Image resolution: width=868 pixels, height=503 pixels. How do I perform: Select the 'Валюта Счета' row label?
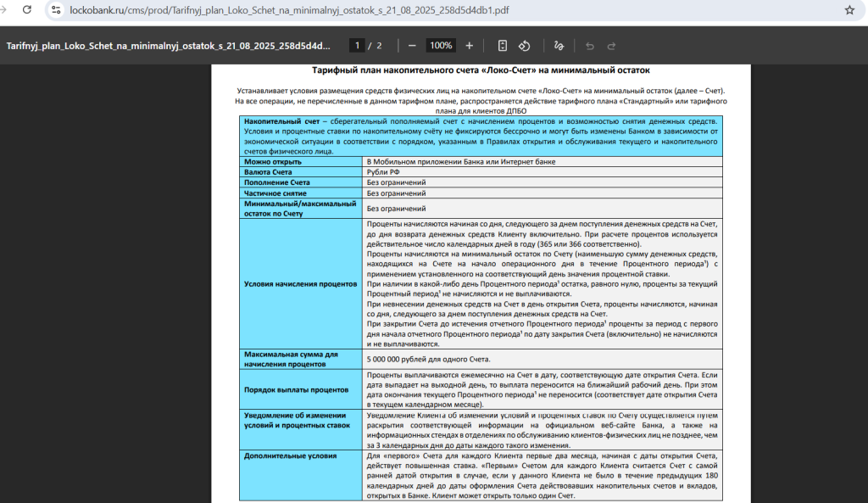[x=269, y=172]
